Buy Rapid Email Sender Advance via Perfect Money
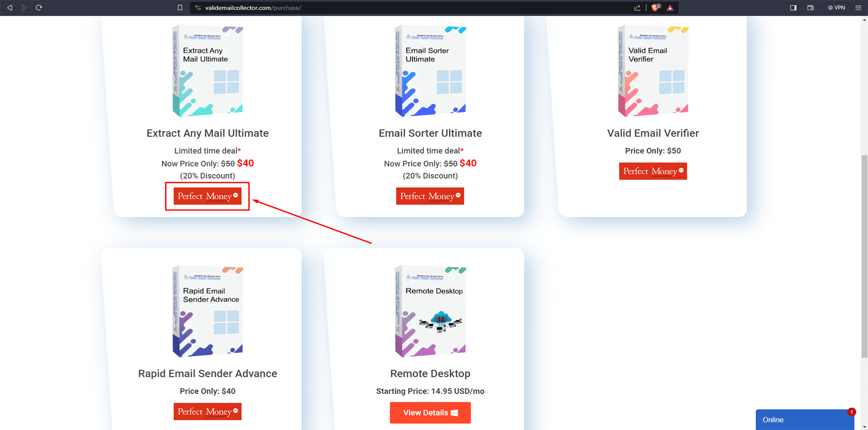This screenshot has height=430, width=868. tap(207, 411)
